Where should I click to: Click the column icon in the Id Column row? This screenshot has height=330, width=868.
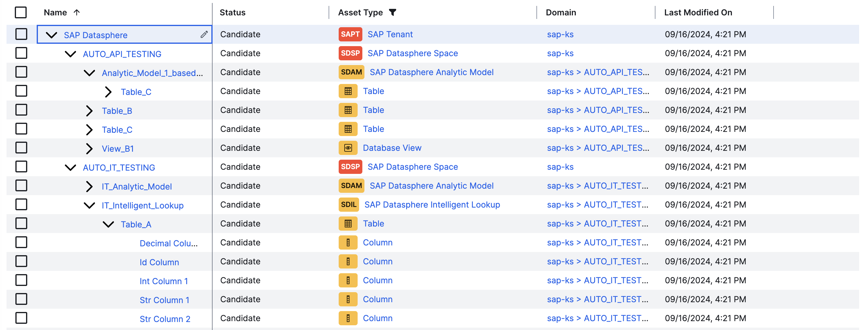coord(348,261)
